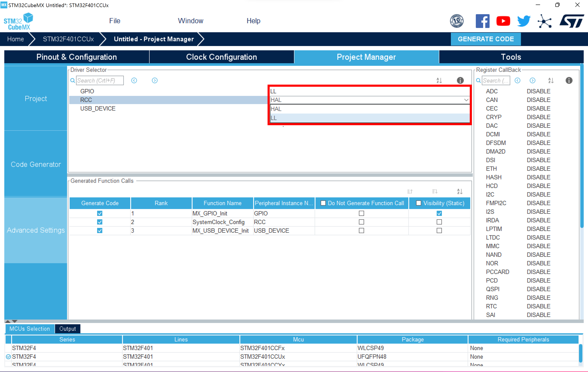The image size is (588, 372).
Task: Click the MX app icon in the title bar
Action: 4,5
